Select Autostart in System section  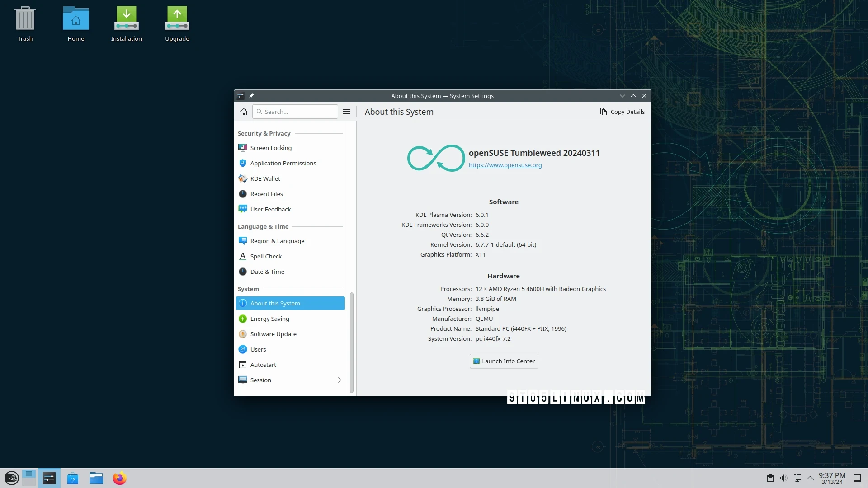click(263, 365)
